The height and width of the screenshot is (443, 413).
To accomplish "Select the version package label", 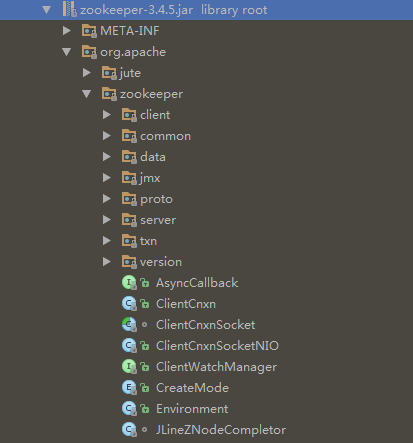I will click(161, 262).
